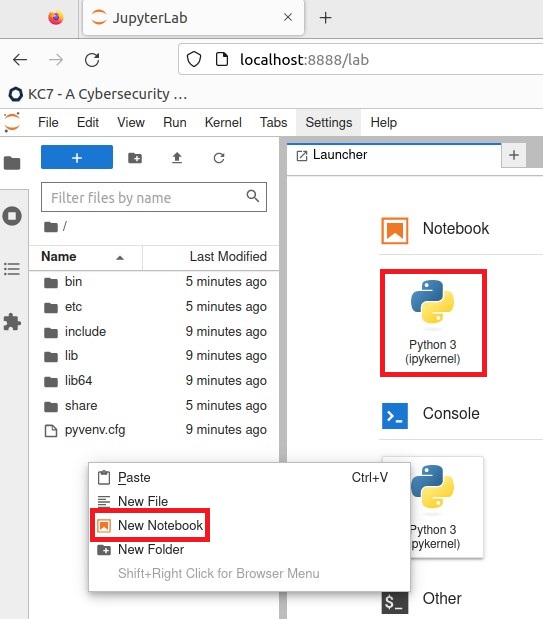Image resolution: width=543 pixels, height=619 pixels.
Task: Click the Upload Files arrow icon
Action: pos(177,158)
